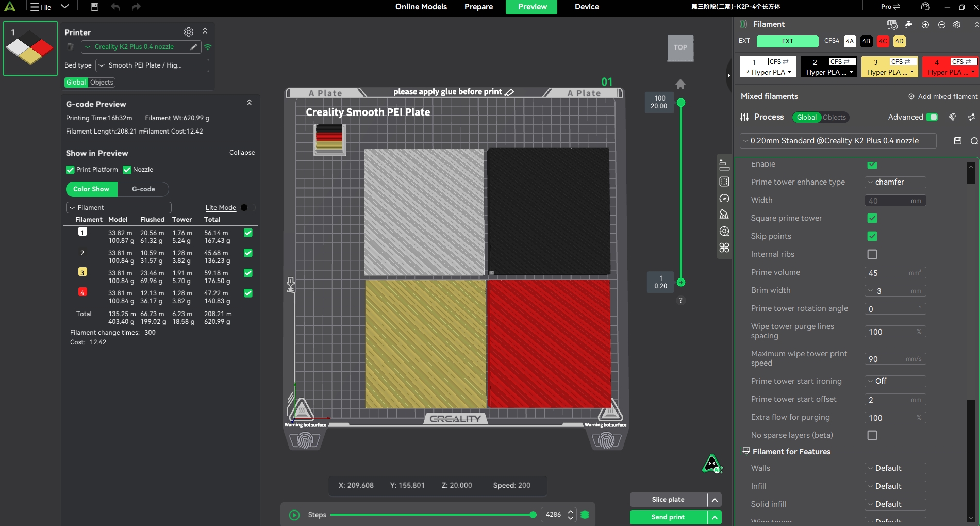The width and height of the screenshot is (980, 526).
Task: Click the undo arrow icon
Action: [115, 7]
